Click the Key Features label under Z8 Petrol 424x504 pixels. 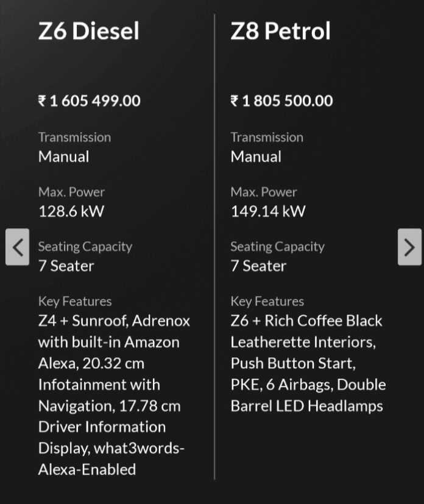click(x=267, y=302)
